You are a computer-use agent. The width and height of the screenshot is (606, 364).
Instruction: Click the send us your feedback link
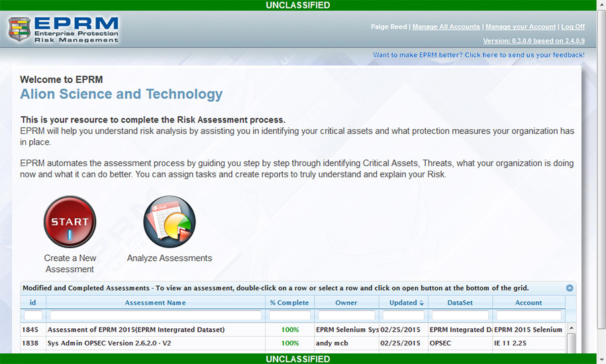[478, 55]
